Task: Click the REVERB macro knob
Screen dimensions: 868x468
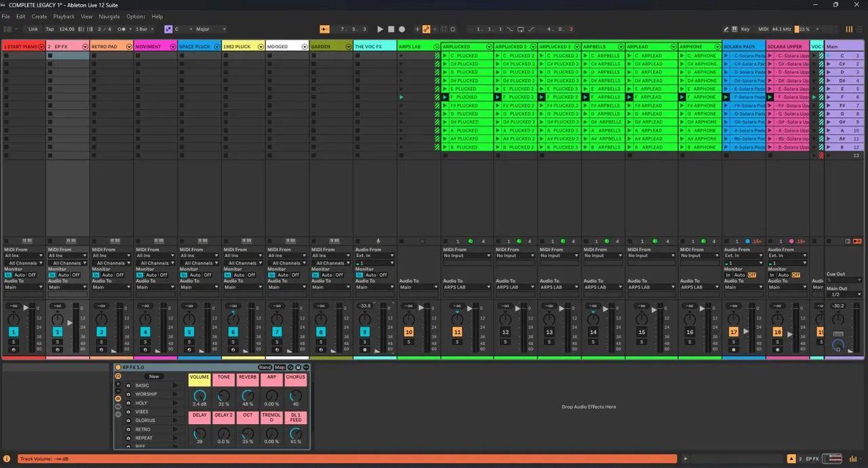Action: click(248, 395)
